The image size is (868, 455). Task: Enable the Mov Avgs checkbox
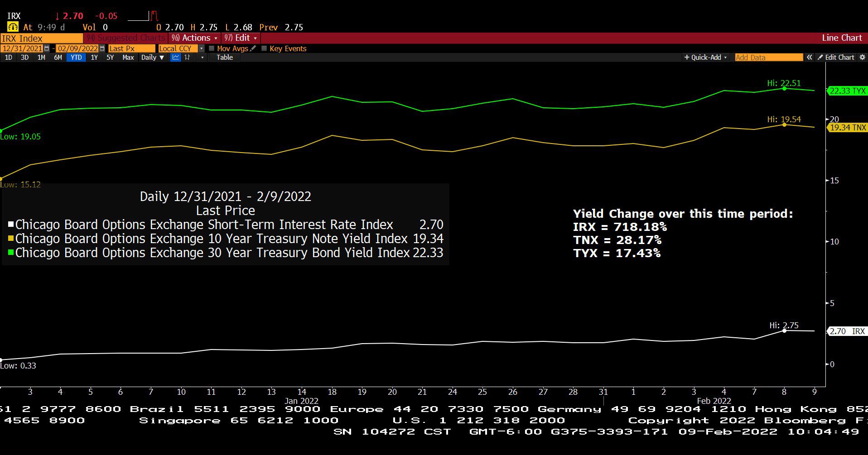pyautogui.click(x=212, y=48)
